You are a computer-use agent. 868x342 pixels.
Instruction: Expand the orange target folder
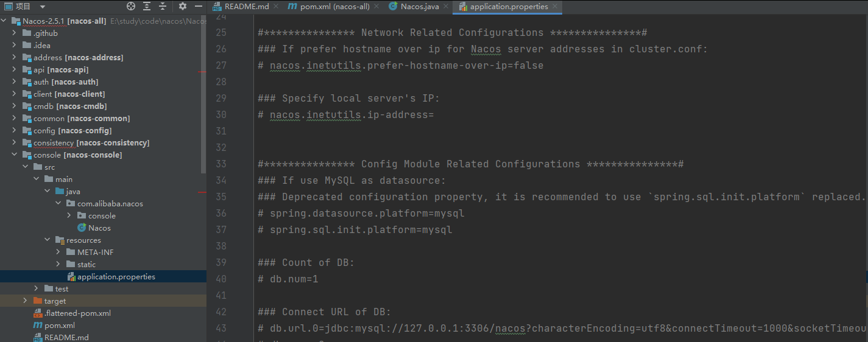[25, 301]
